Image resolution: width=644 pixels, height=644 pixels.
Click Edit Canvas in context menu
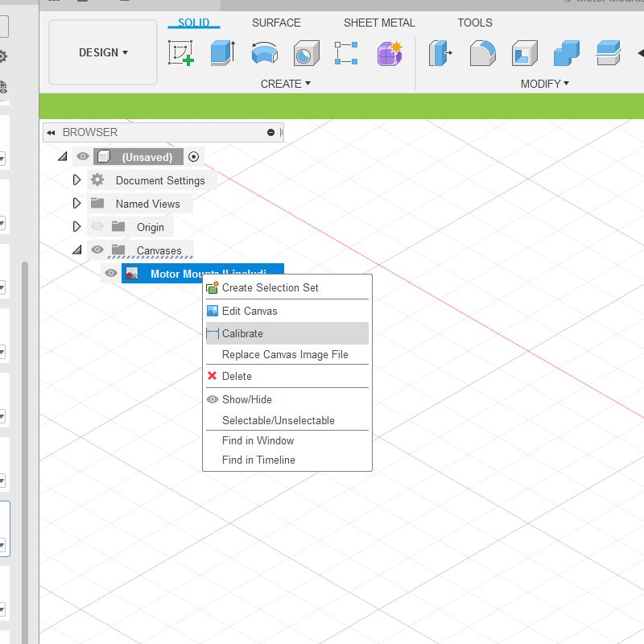249,311
